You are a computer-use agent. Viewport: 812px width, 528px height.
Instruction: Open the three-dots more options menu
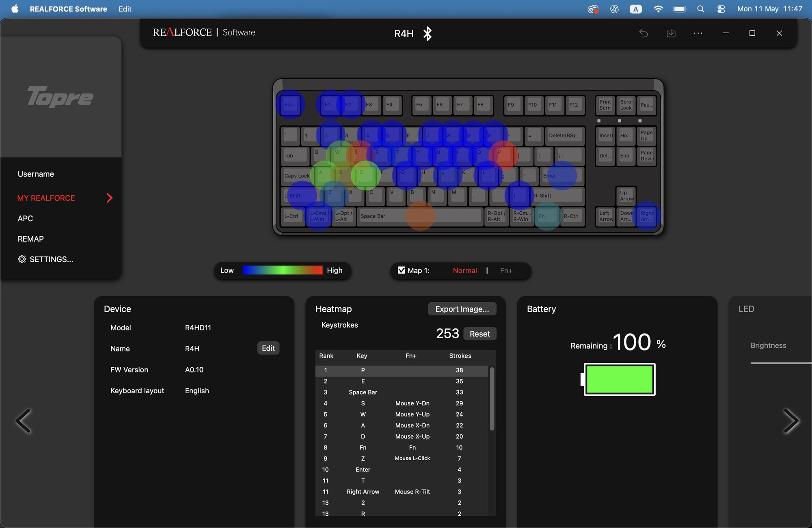tap(698, 33)
